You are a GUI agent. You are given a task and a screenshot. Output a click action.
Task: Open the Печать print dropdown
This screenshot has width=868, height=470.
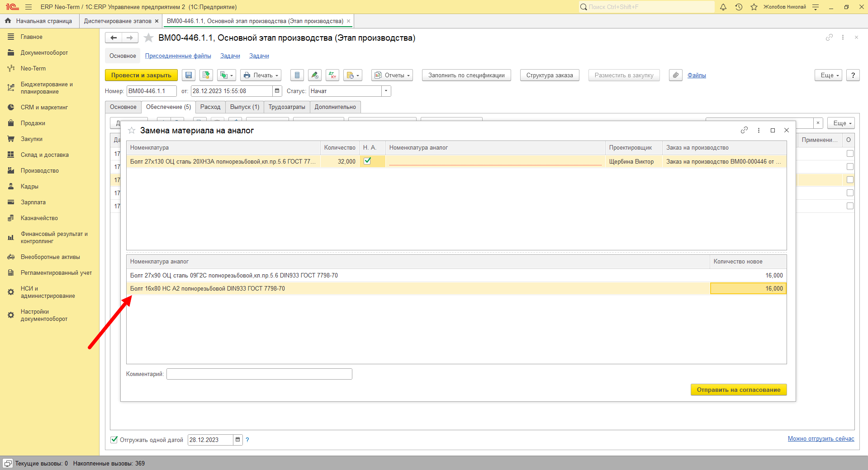coord(261,75)
